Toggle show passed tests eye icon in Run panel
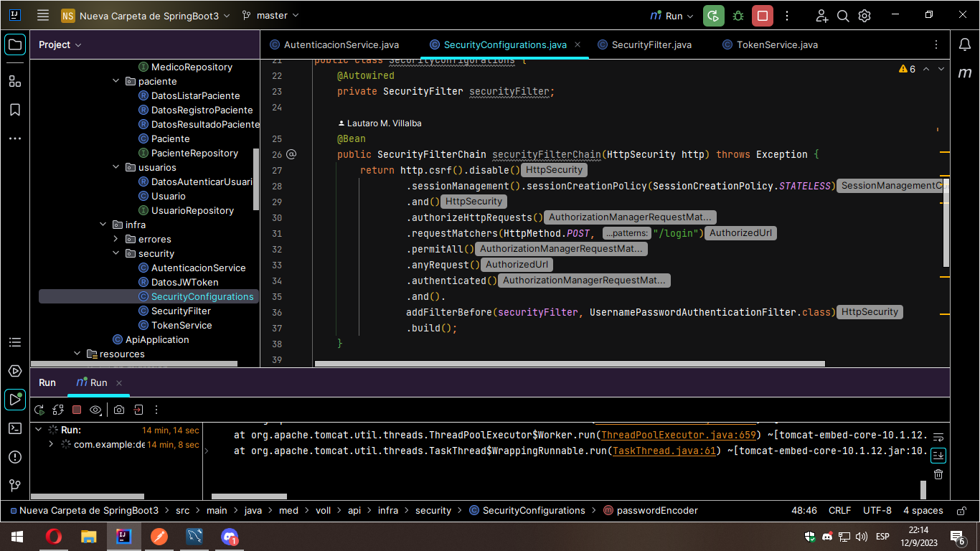The height and width of the screenshot is (551, 980). click(x=95, y=410)
